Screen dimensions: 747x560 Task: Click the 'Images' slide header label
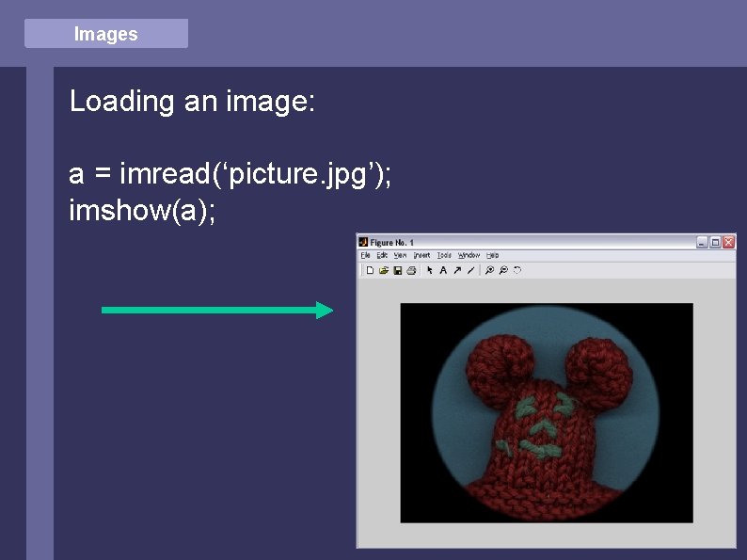click(x=105, y=34)
